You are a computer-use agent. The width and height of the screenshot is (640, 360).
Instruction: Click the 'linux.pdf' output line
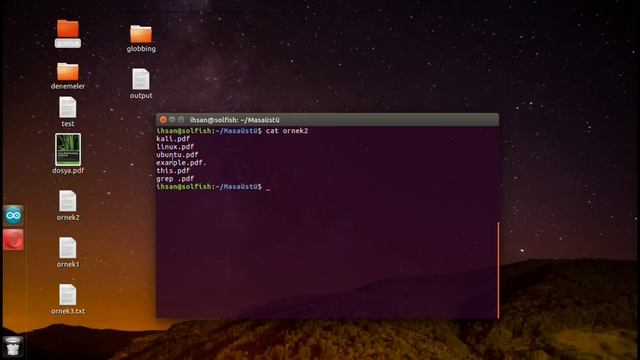[175, 147]
